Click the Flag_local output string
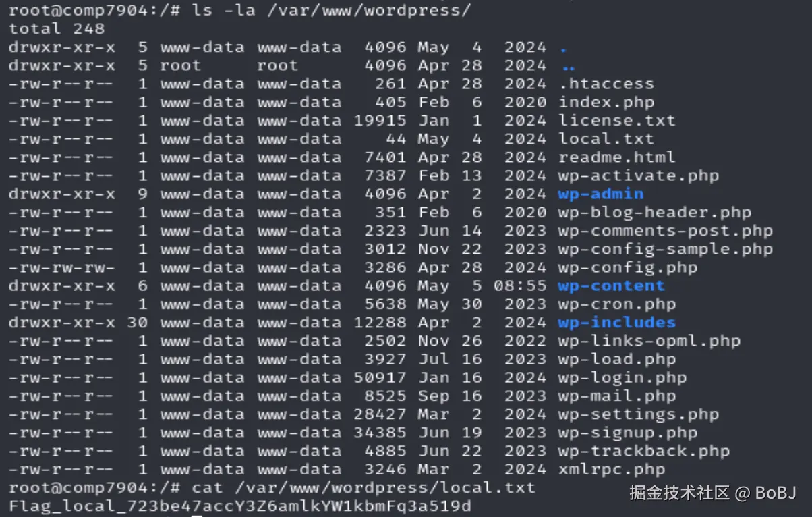Screen dimensions: 812x517 point(239,506)
